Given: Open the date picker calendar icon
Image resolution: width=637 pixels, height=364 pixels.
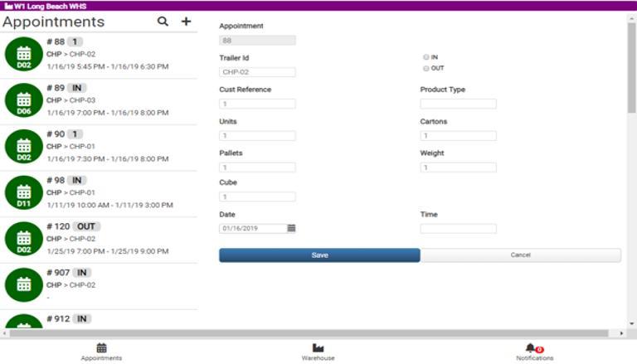Looking at the screenshot, I should click(x=291, y=228).
